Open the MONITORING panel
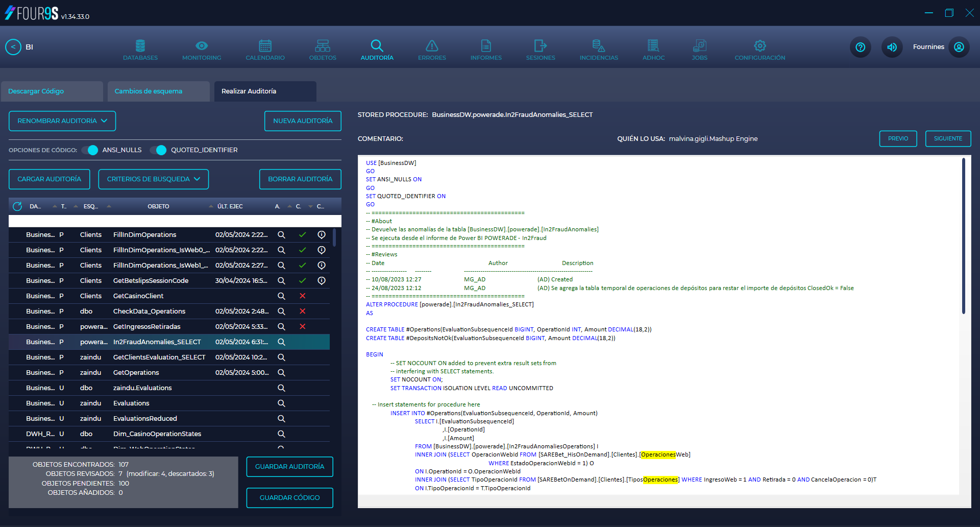This screenshot has width=980, height=527. pos(201,49)
